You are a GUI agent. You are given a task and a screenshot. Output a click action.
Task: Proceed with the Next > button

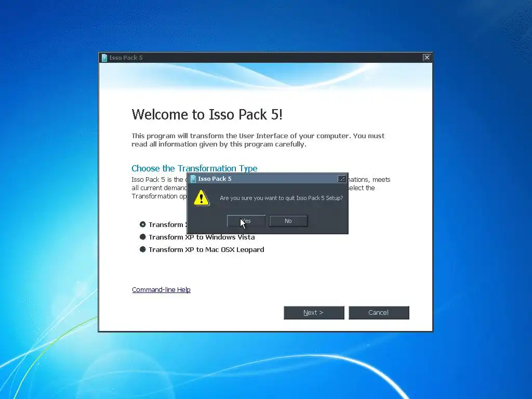[314, 312]
